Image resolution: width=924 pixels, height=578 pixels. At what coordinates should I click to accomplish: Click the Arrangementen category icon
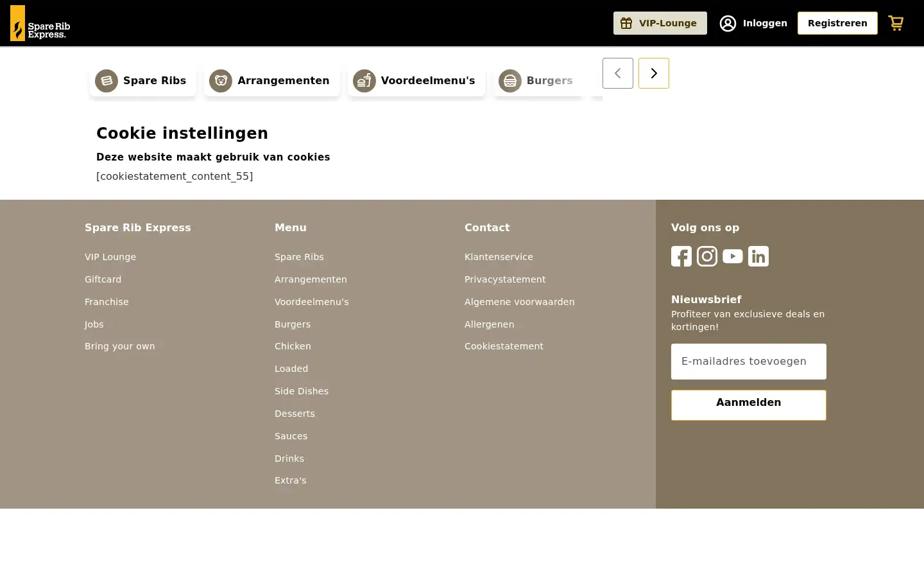pos(221,81)
